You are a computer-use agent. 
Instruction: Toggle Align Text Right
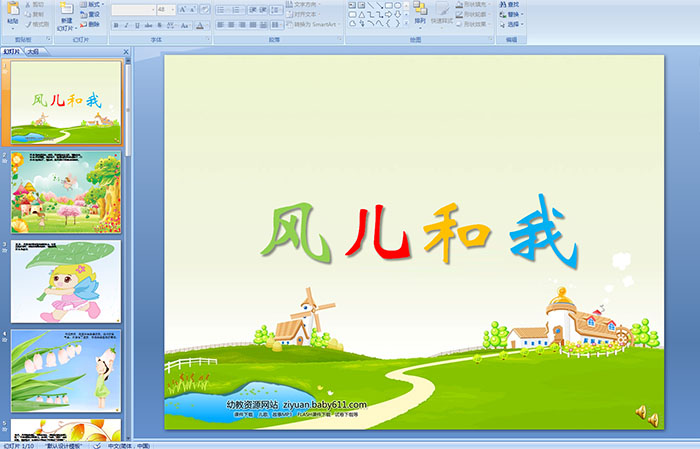click(242, 25)
